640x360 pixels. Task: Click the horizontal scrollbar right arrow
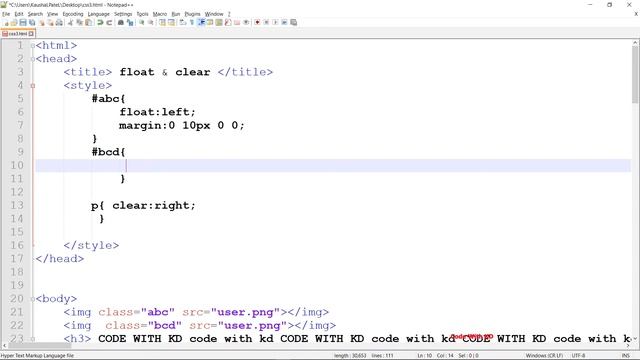tap(628, 345)
